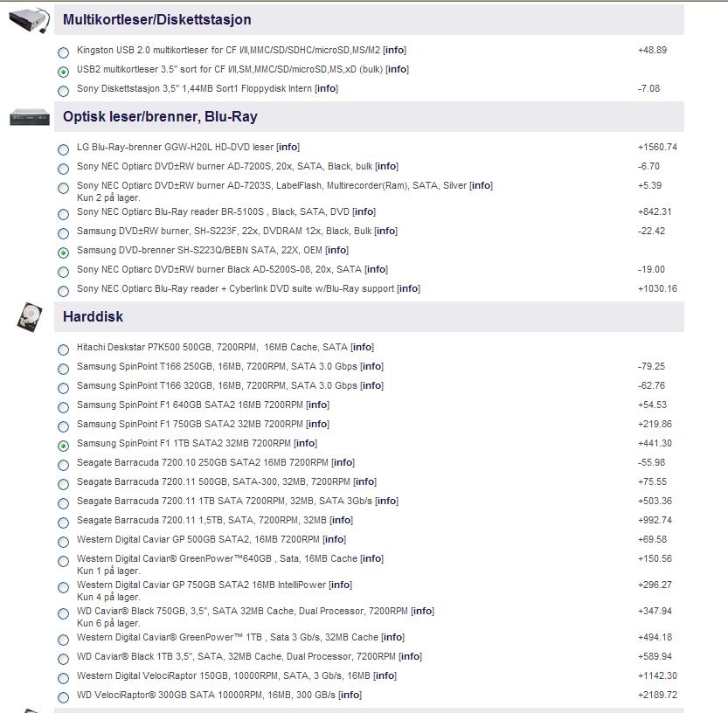This screenshot has width=728, height=713.
Task: Click the hard disk category icon
Action: pyautogui.click(x=30, y=317)
